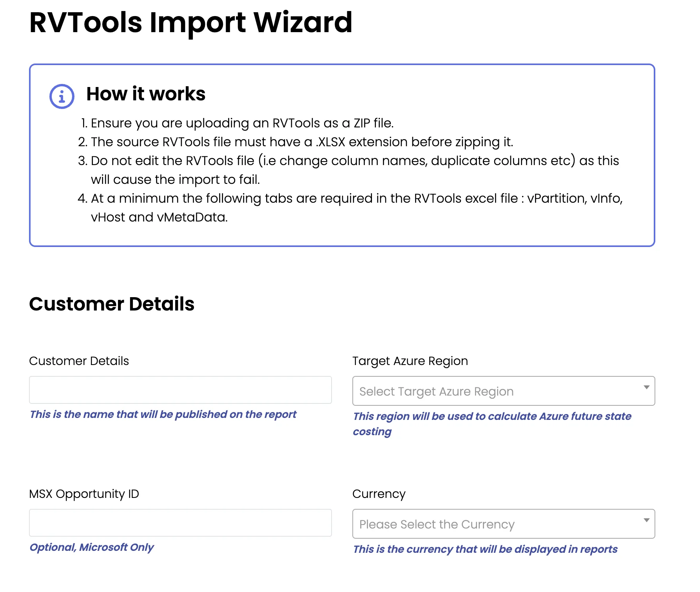This screenshot has width=700, height=592.
Task: Click the MSX Opportunity ID label
Action: [x=84, y=494]
